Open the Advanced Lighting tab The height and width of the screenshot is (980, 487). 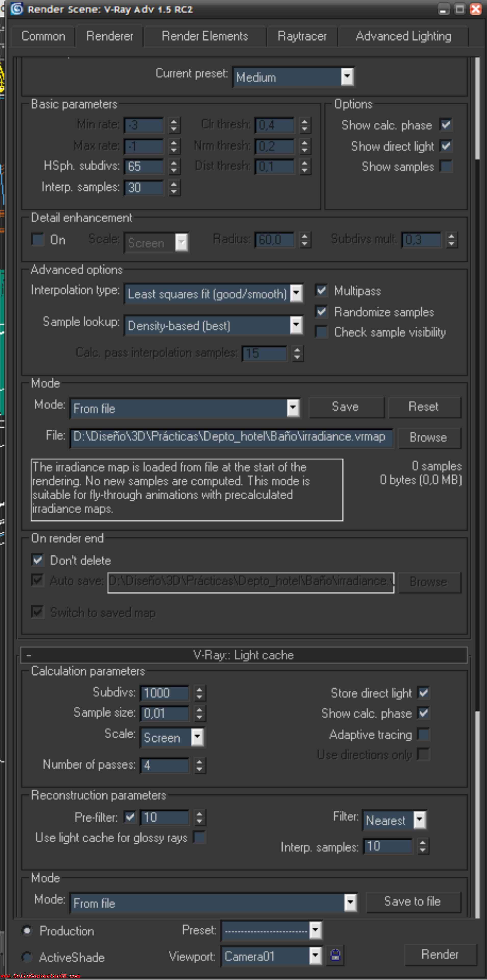[x=403, y=36]
